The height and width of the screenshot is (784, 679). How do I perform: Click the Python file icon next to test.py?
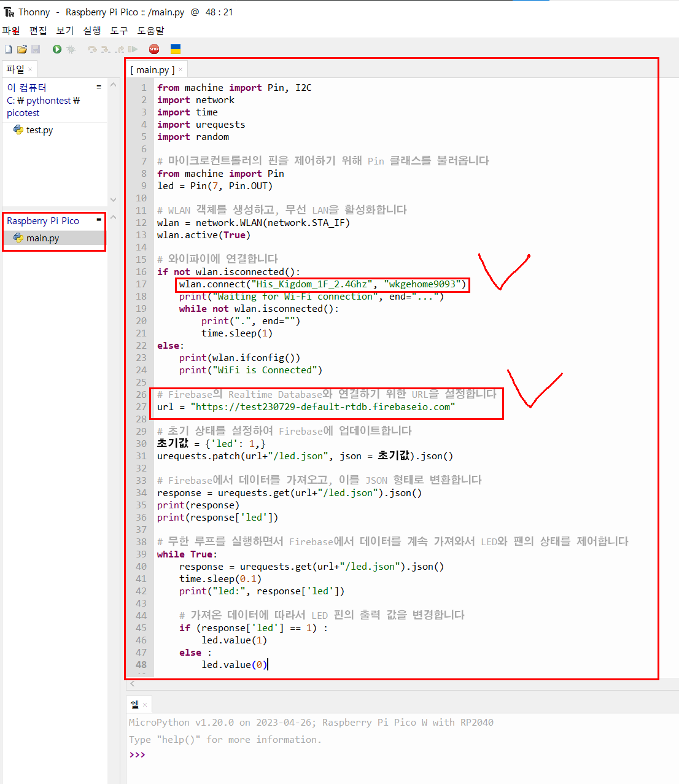(18, 130)
